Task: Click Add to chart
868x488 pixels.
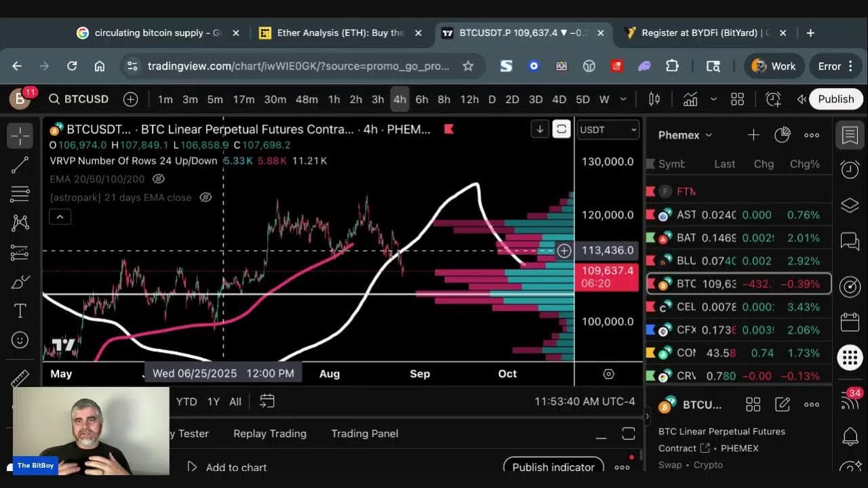Action: (227, 467)
